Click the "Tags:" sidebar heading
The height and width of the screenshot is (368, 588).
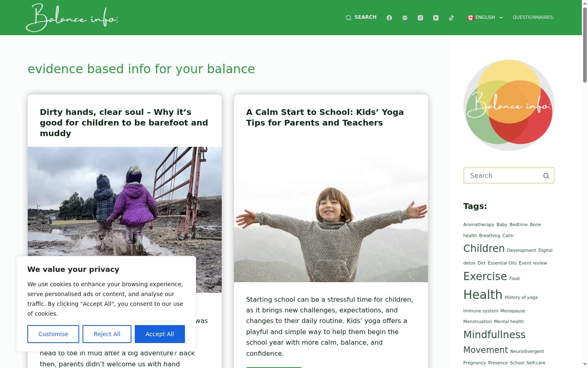click(x=475, y=206)
